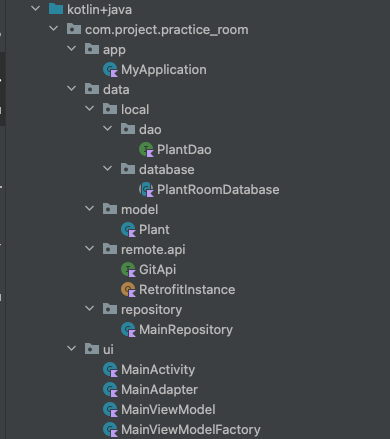
Task: Click the kotlin+java source folder icon
Action: tap(56, 9)
